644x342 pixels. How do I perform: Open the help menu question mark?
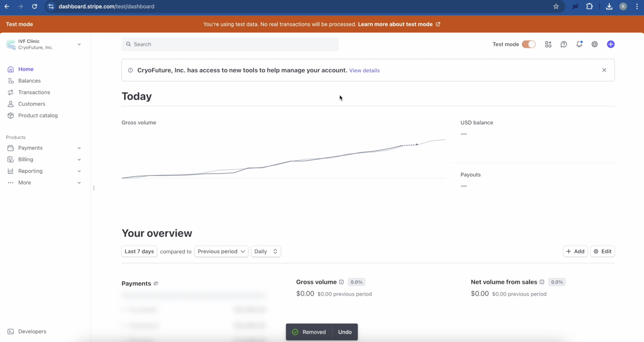click(x=564, y=44)
